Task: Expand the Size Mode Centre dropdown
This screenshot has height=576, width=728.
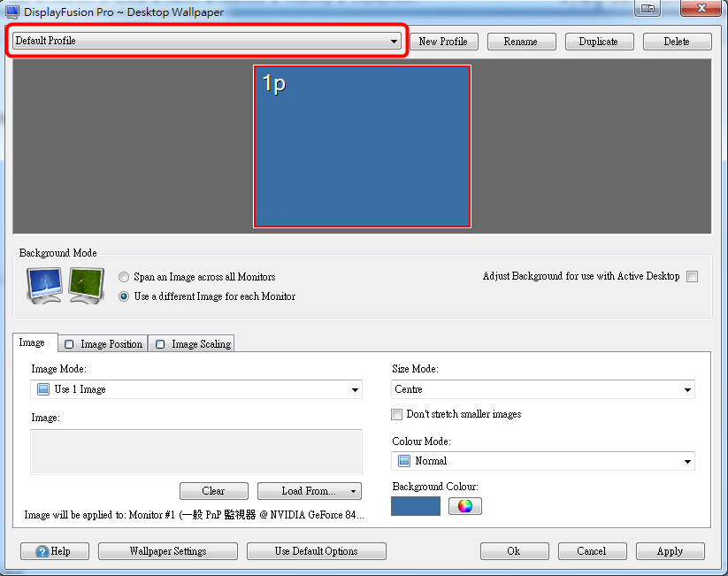Action: coord(542,389)
